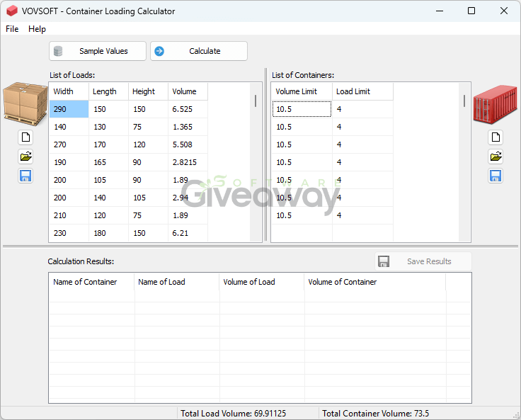Maximize the Container Loading Calculator window
Screen dimensions: 521x420
point(471,11)
